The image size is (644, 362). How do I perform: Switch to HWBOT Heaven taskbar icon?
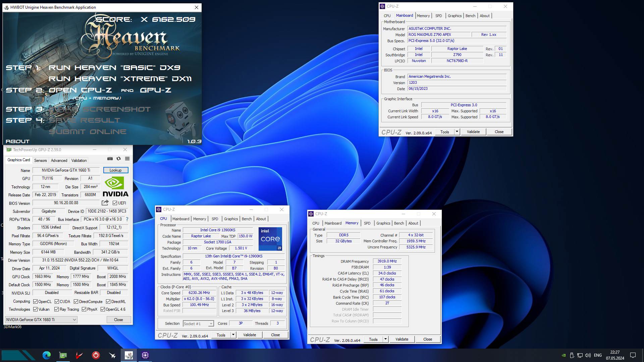pos(128,355)
